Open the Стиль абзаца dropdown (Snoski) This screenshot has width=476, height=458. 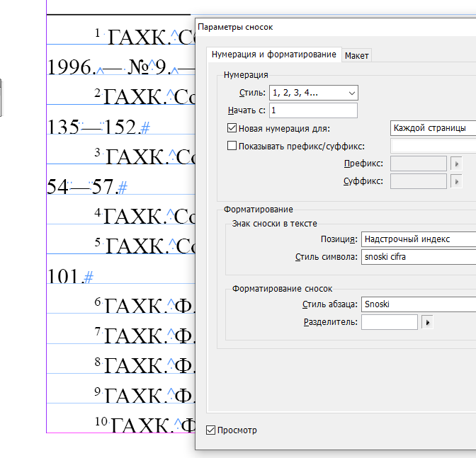tap(419, 304)
